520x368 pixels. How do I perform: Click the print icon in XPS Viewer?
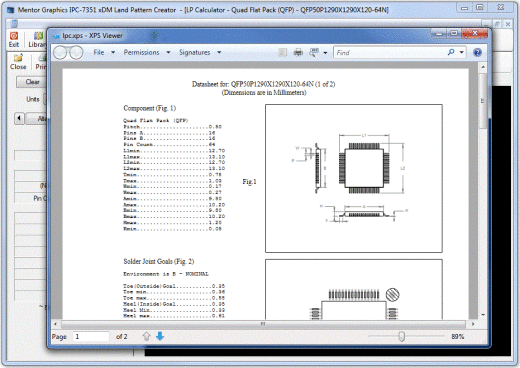(298, 52)
